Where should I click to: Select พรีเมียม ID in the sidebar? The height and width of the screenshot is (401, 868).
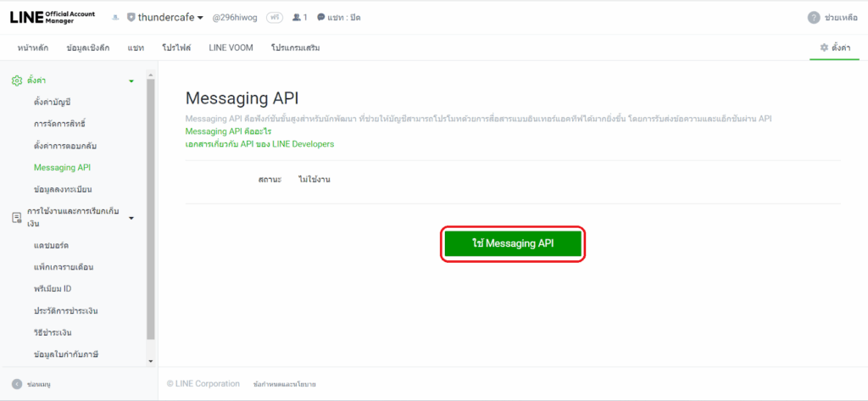coord(53,288)
